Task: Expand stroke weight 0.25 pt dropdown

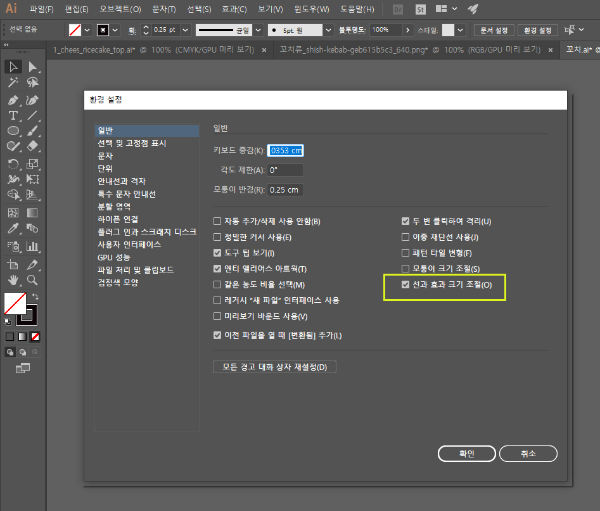Action: (x=185, y=30)
